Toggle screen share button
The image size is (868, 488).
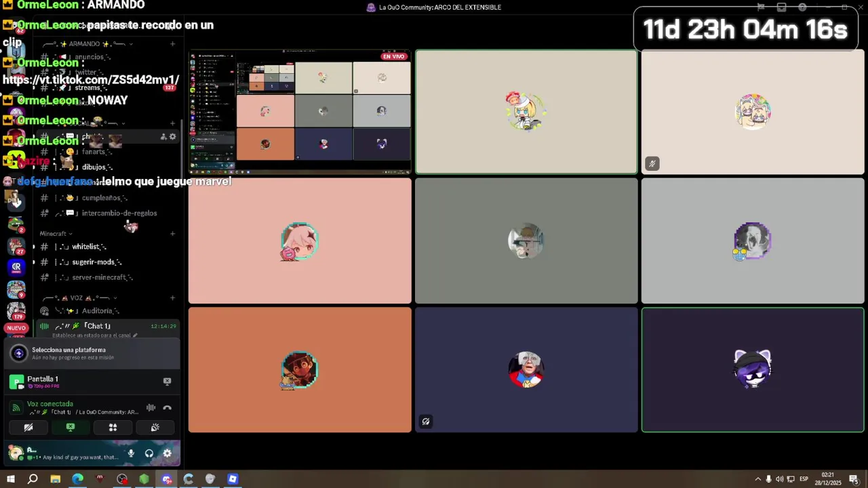pyautogui.click(x=71, y=428)
